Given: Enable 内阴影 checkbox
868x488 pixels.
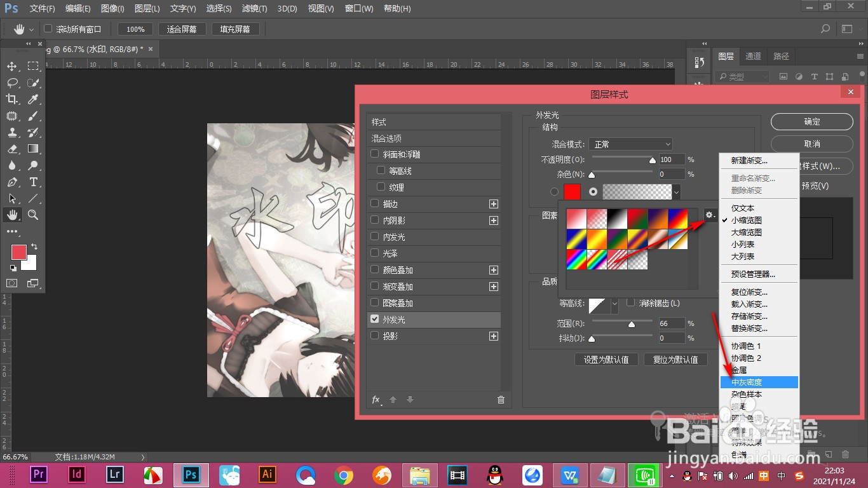Looking at the screenshot, I should 375,220.
